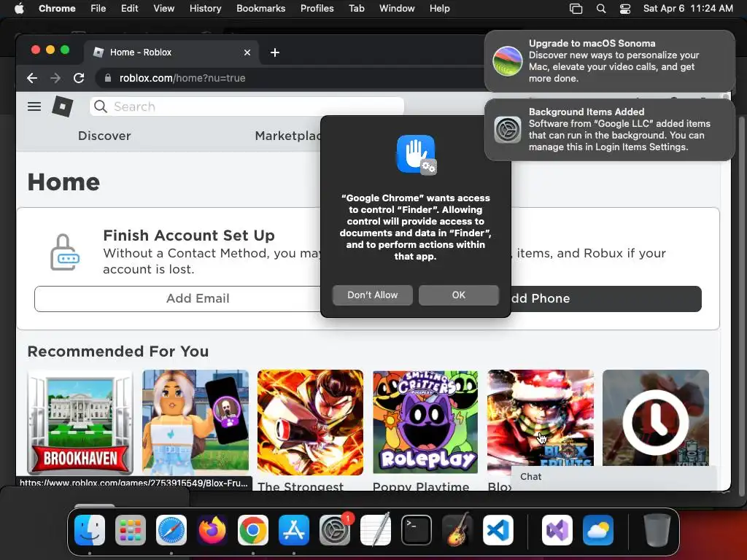Open the Blox Fruits game thumbnail
The image size is (747, 560).
541,418
